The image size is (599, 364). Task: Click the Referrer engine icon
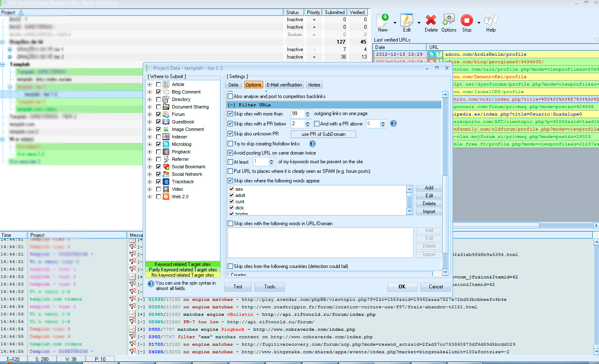(166, 159)
